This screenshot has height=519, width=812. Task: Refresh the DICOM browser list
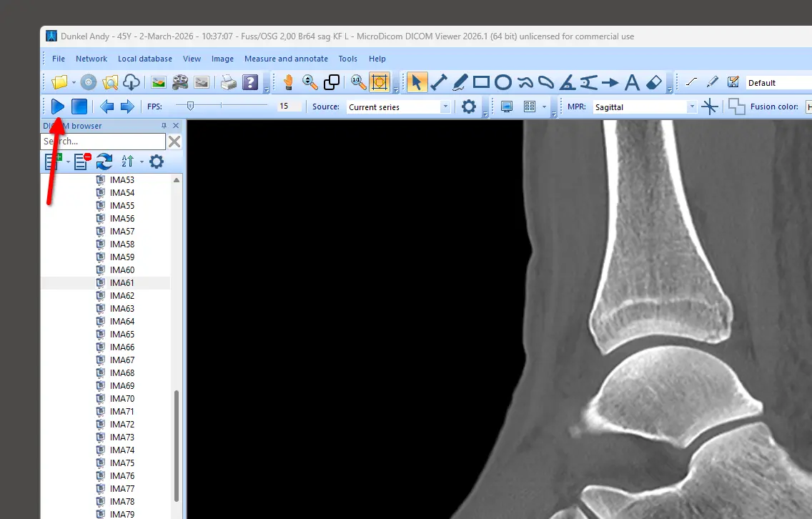104,162
